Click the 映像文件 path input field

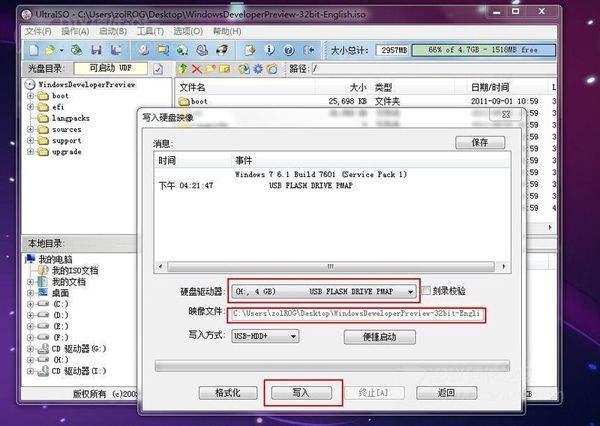[x=357, y=314]
